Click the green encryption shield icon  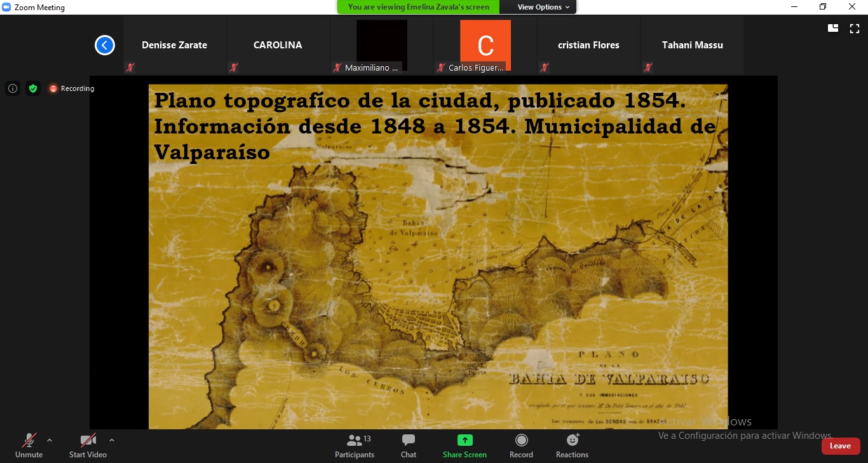pyautogui.click(x=33, y=88)
